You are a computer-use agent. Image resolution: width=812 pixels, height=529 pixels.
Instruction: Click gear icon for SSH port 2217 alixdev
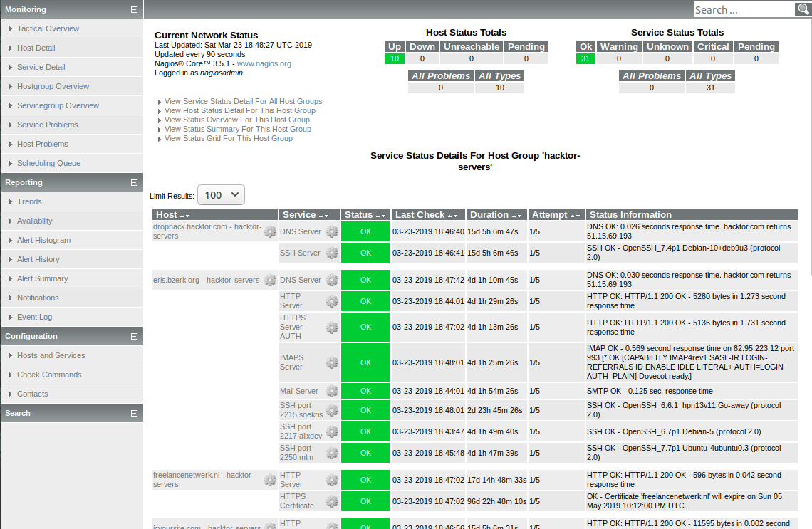(332, 431)
